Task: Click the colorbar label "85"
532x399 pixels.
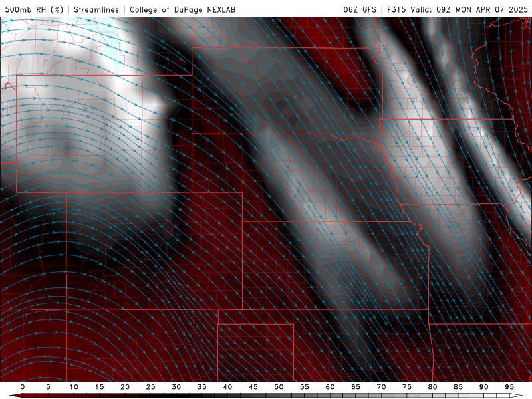Action: (x=458, y=387)
